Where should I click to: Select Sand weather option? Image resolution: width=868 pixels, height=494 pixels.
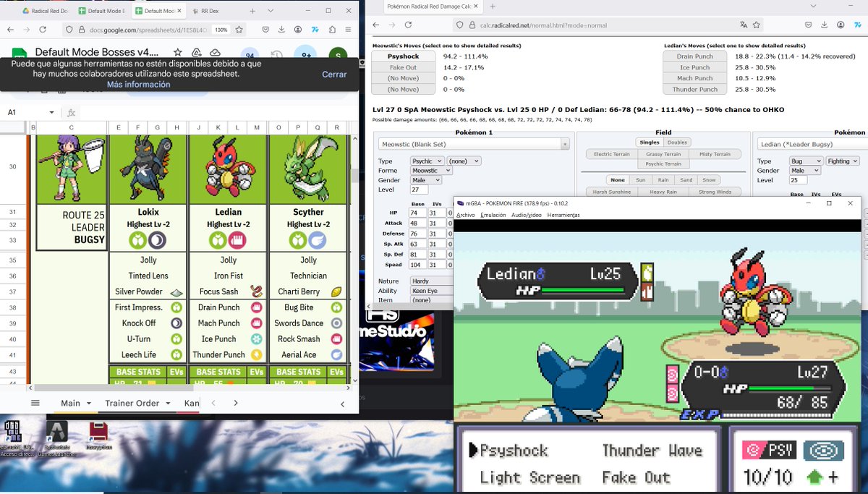686,180
